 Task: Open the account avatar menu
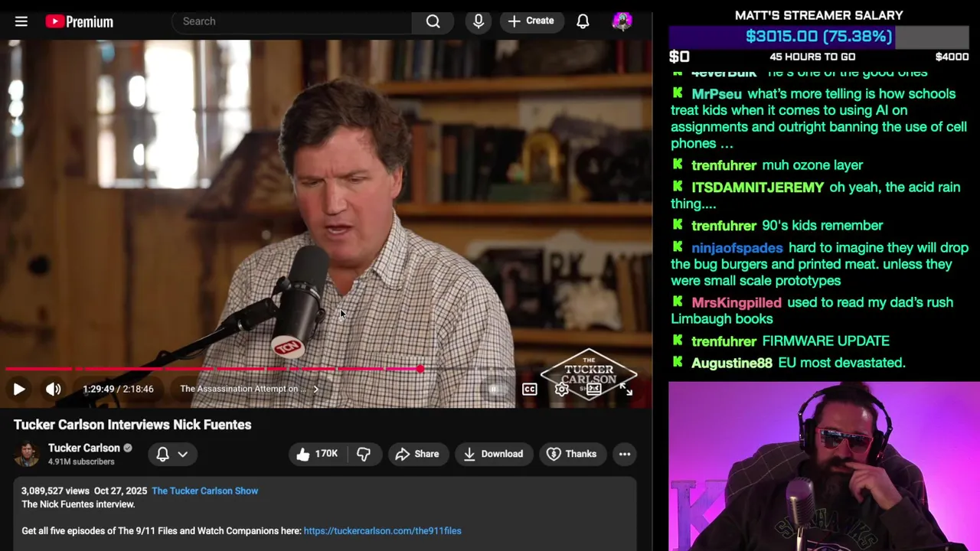coord(622,21)
